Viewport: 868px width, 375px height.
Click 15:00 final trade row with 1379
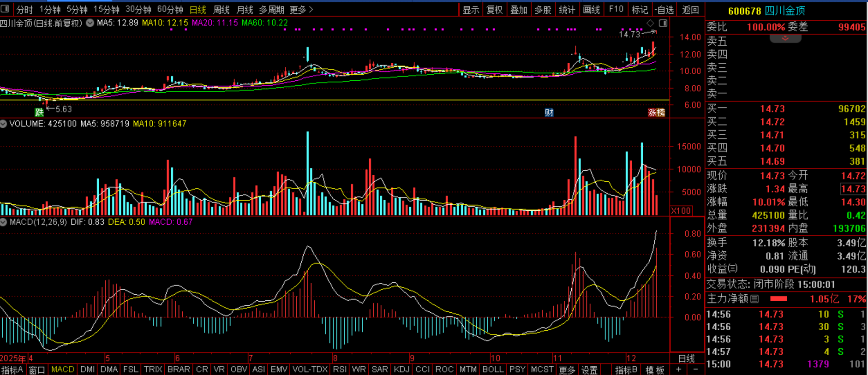pyautogui.click(x=786, y=364)
